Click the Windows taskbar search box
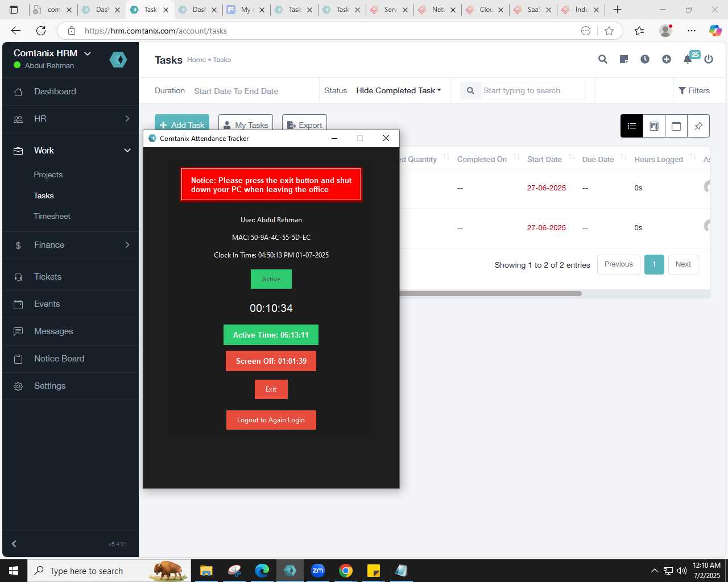This screenshot has height=582, width=728. [108, 571]
